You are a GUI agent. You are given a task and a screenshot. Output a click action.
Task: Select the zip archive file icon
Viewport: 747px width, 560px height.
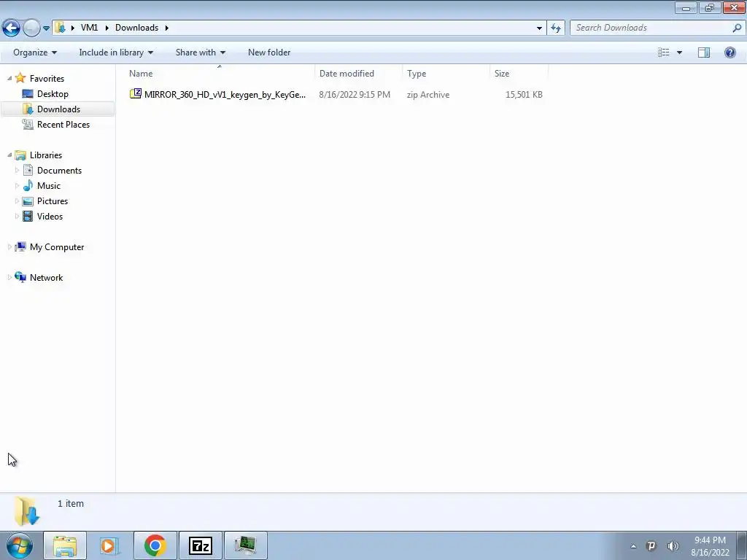[x=135, y=94]
